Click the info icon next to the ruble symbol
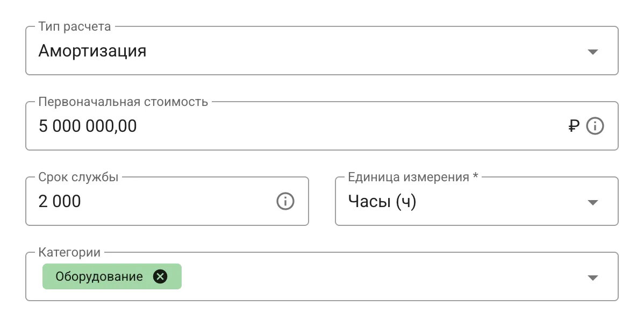 (x=595, y=126)
